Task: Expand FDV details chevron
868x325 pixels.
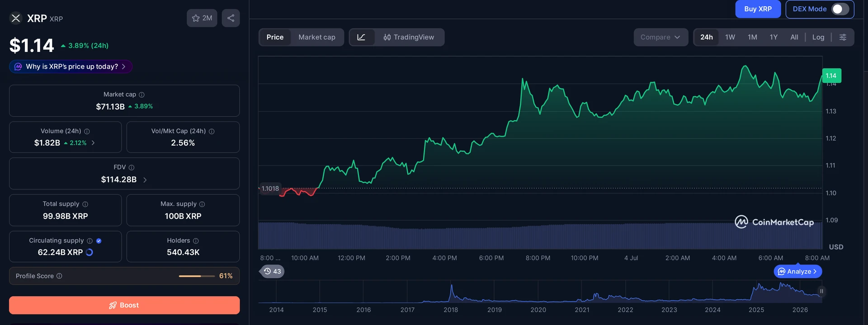Action: coord(145,180)
